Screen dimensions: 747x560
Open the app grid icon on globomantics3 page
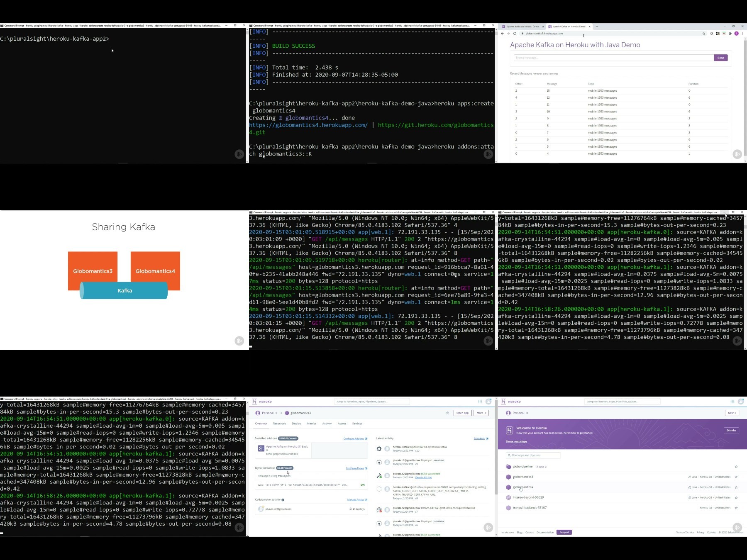click(480, 402)
